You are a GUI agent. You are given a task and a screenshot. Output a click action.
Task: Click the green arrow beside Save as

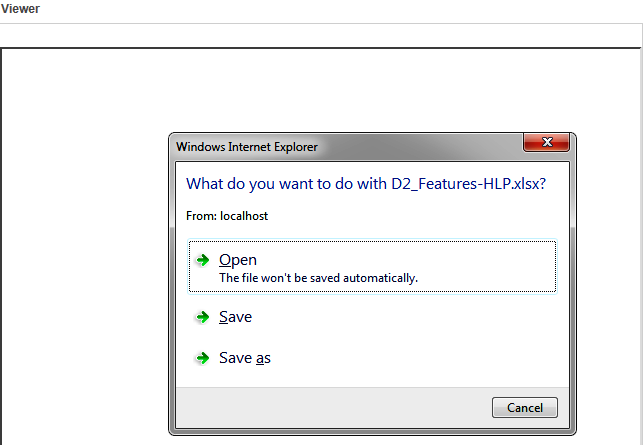(203, 358)
